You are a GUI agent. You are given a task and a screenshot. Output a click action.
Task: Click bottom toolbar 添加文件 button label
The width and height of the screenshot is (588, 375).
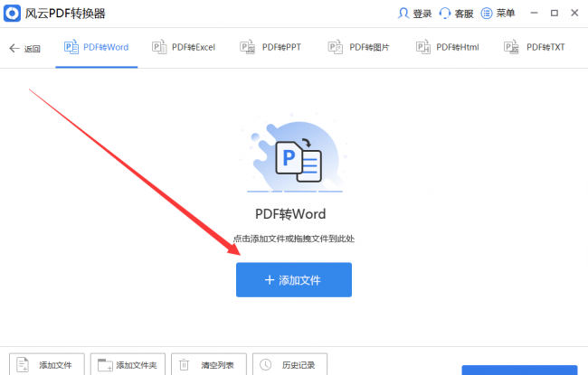point(55,365)
